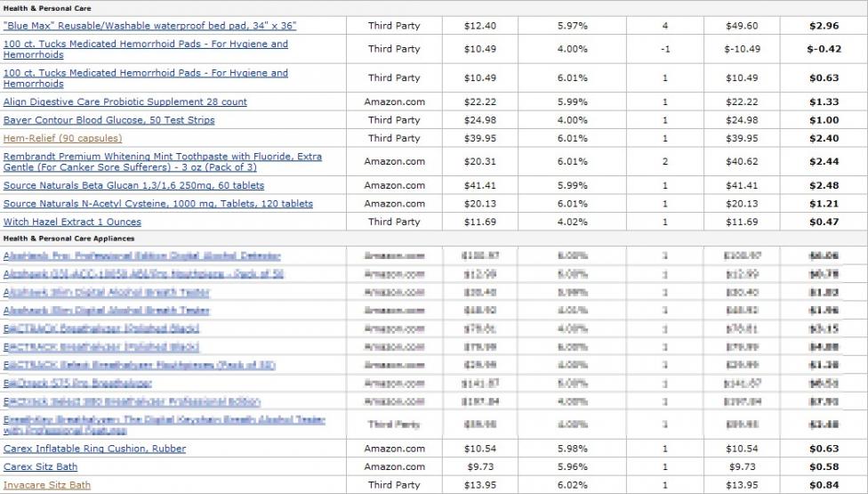Screen dimensions: 868x494
Task: Open the Tucks Hemorrhoid Pads link with quantity -1
Action: (x=146, y=49)
